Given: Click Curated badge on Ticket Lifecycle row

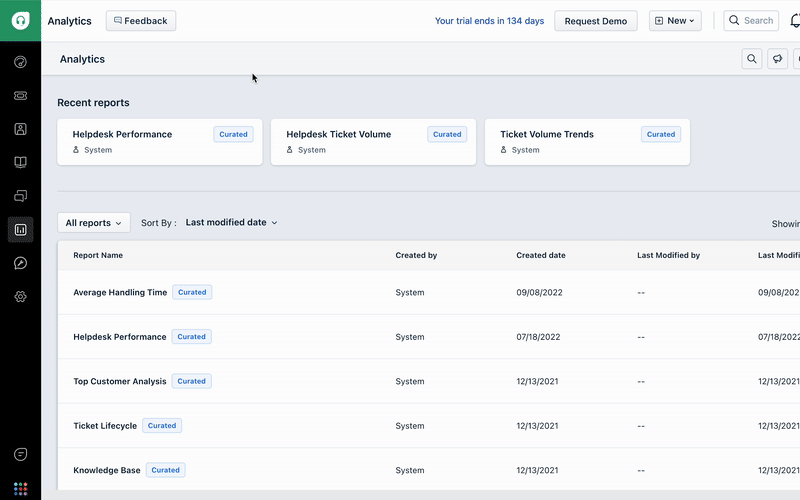Looking at the screenshot, I should pyautogui.click(x=162, y=426).
